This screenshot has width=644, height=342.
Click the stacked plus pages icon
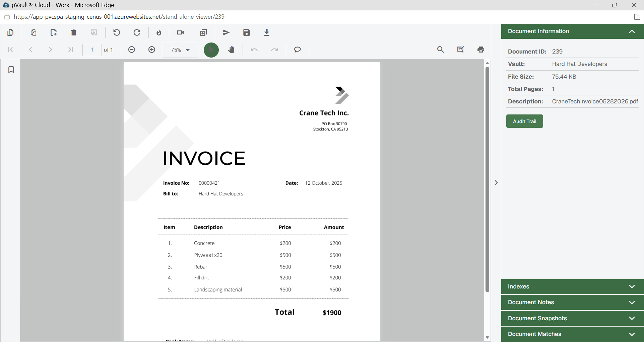point(203,32)
